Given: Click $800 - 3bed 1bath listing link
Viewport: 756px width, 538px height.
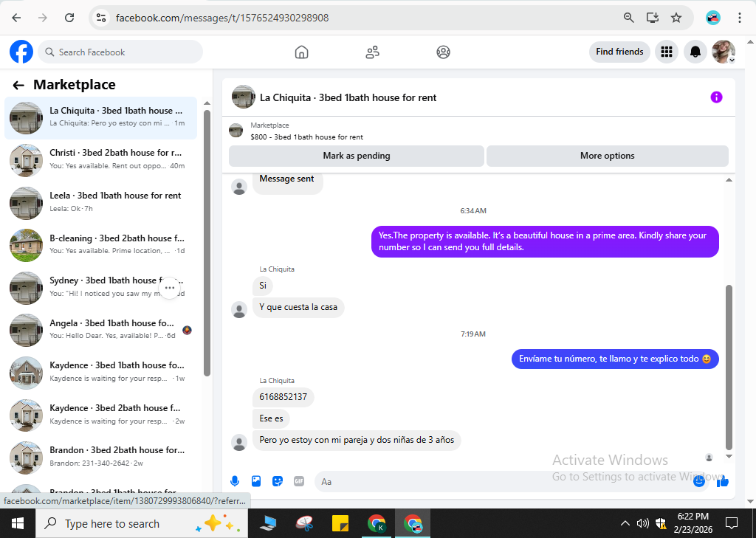Looking at the screenshot, I should tap(306, 137).
